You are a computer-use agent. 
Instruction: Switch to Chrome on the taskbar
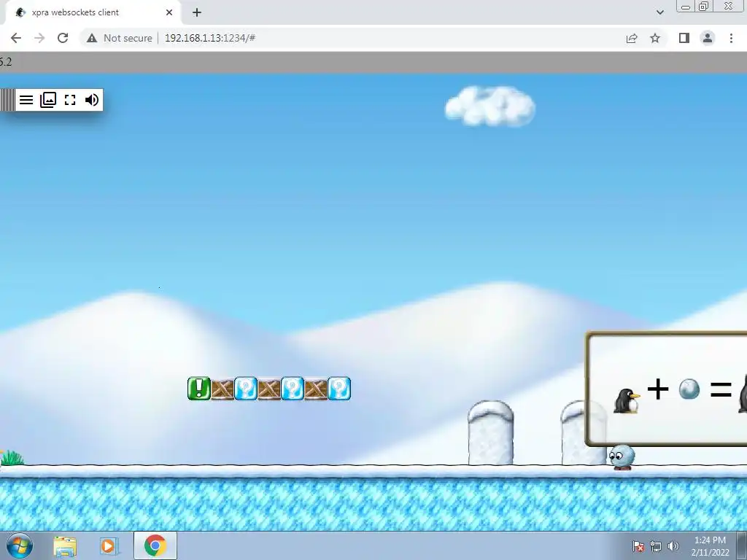[x=155, y=545]
